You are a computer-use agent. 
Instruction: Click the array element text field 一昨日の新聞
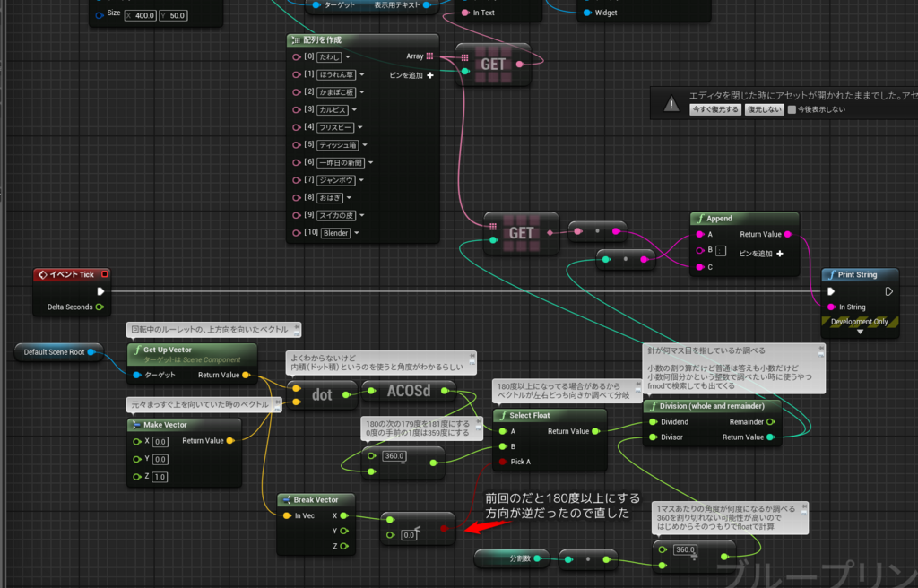pyautogui.click(x=341, y=163)
